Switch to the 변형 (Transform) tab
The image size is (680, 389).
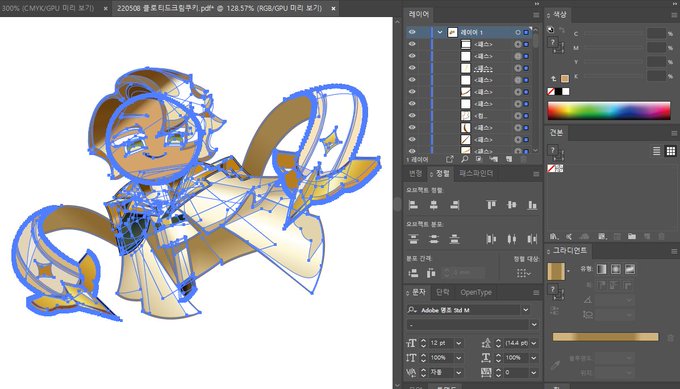(415, 173)
